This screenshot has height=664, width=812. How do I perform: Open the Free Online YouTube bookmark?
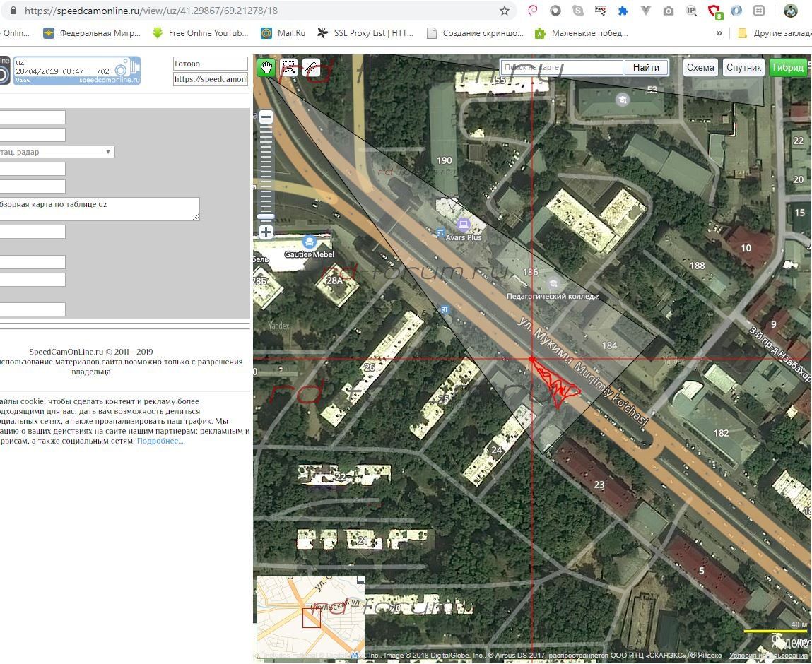201,33
